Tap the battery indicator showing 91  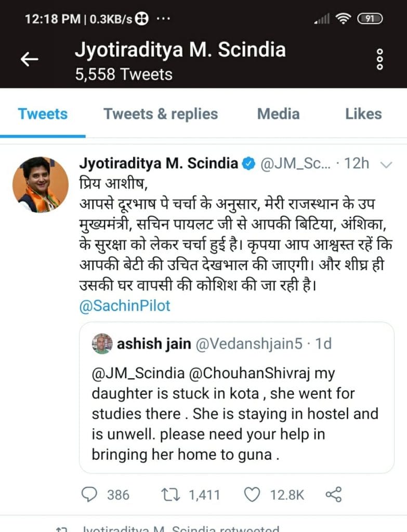click(370, 19)
